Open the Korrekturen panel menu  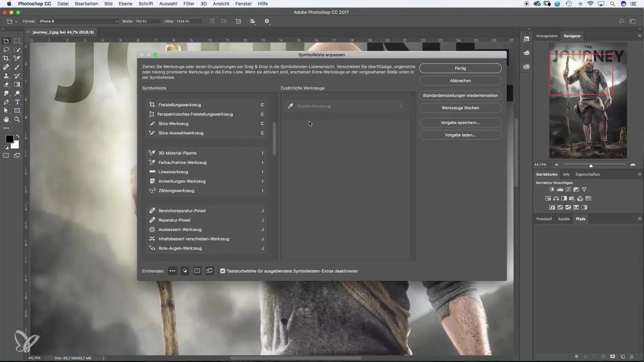click(x=639, y=174)
